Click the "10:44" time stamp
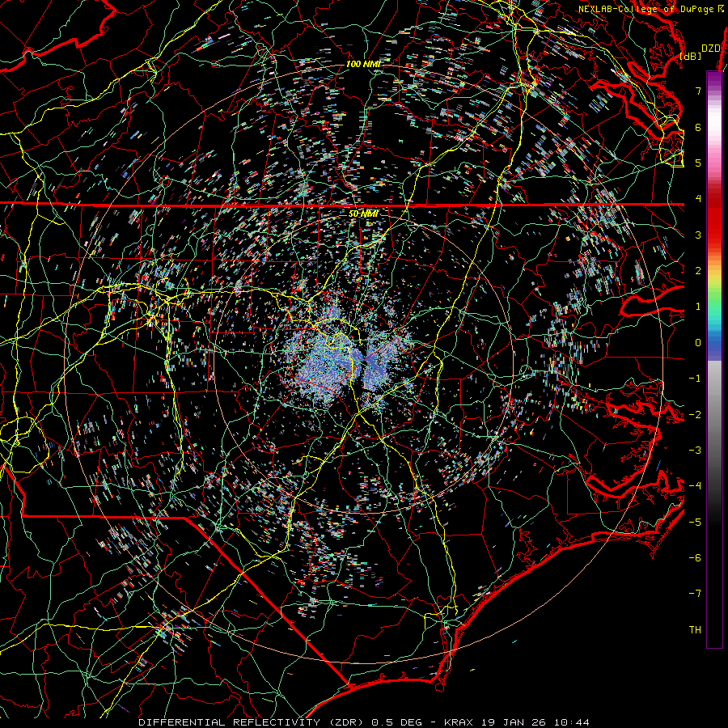The image size is (728, 728). tap(574, 722)
